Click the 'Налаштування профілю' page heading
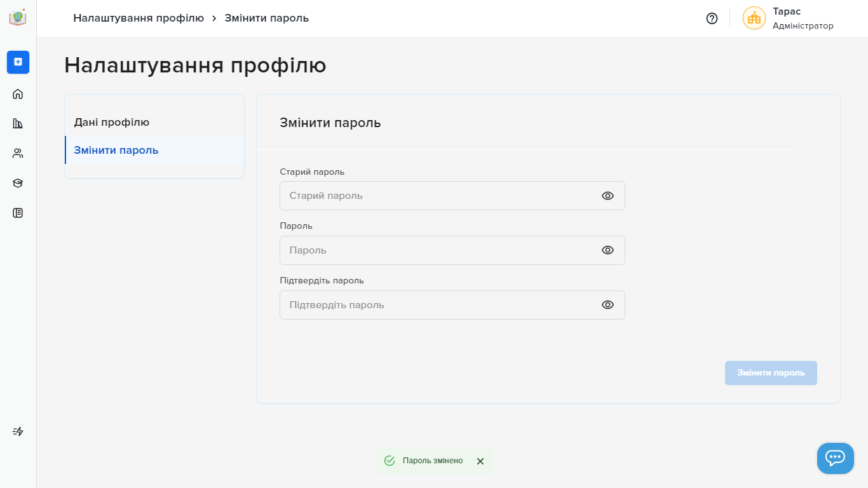 [195, 65]
